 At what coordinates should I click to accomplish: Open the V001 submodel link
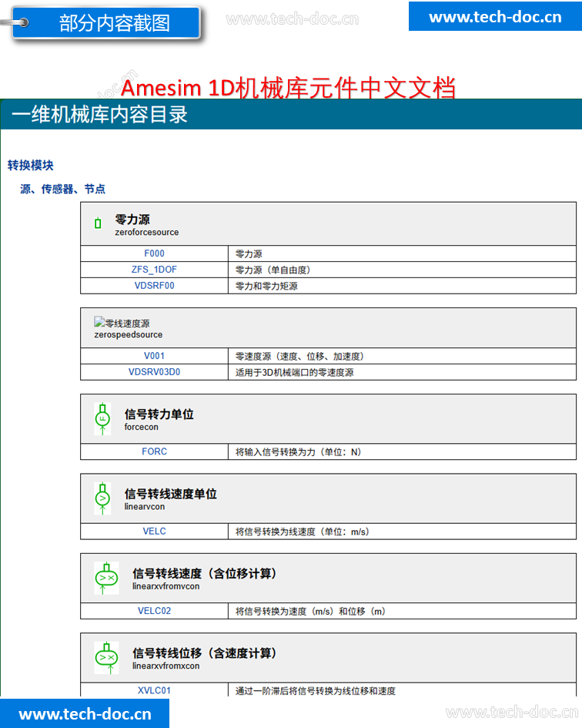pos(154,356)
